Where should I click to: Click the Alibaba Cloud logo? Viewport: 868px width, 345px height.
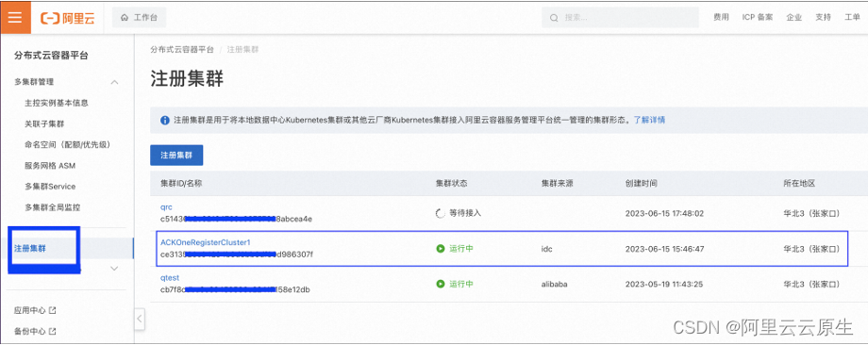68,18
